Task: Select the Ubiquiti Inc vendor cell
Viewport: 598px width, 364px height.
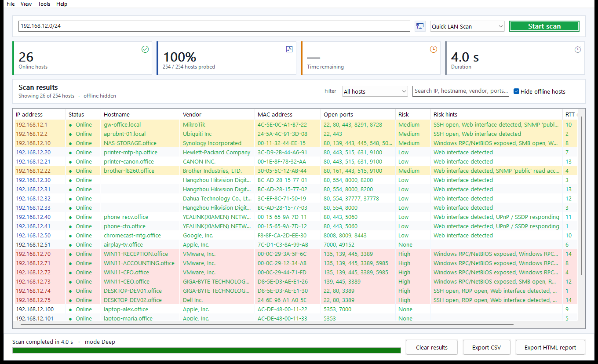Action: pyautogui.click(x=217, y=134)
